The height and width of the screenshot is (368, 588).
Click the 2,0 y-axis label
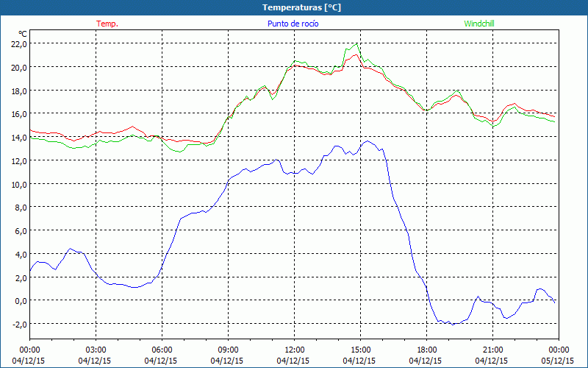click(x=21, y=278)
